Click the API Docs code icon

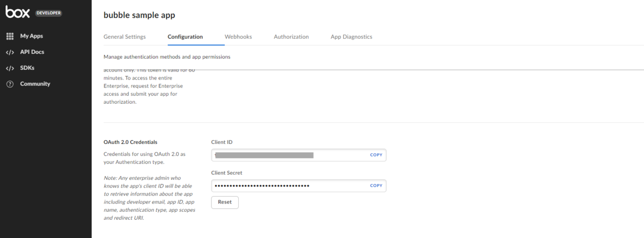point(10,52)
